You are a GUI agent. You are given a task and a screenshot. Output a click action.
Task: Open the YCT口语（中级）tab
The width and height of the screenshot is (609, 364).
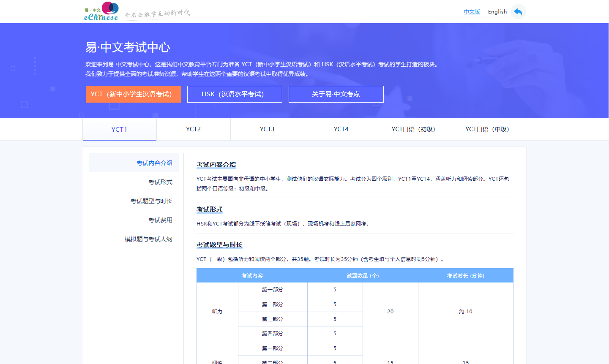point(489,129)
